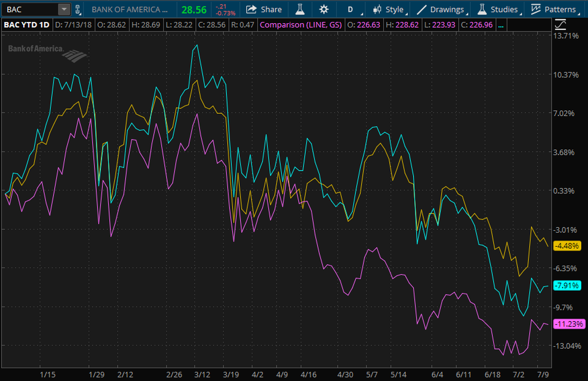Click the 2/26 date on time axis
Screen dimensions: 588x381
tap(174, 374)
